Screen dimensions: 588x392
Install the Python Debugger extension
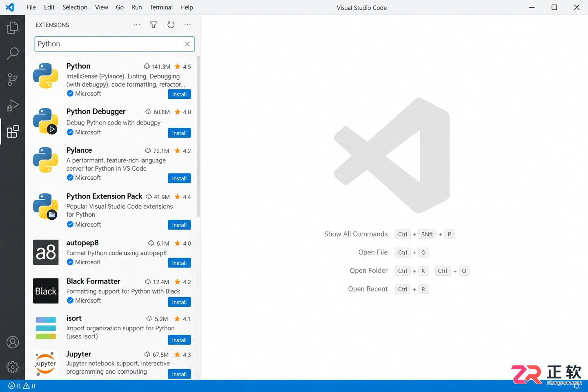(179, 133)
